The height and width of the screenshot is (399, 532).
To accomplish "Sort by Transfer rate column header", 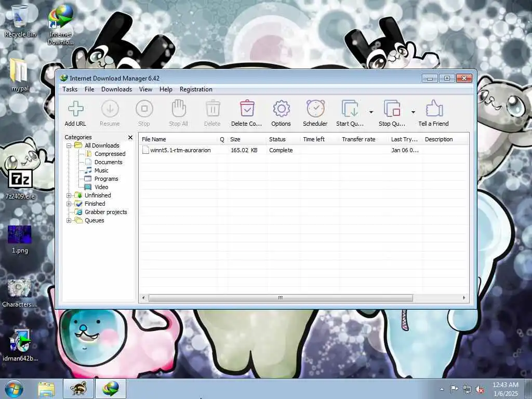I will coord(364,139).
